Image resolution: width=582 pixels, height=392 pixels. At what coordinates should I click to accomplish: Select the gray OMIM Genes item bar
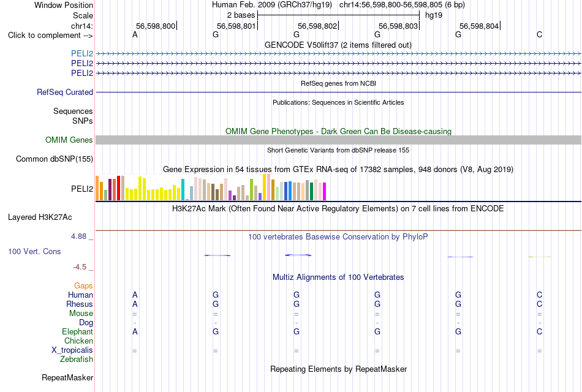pos(339,140)
